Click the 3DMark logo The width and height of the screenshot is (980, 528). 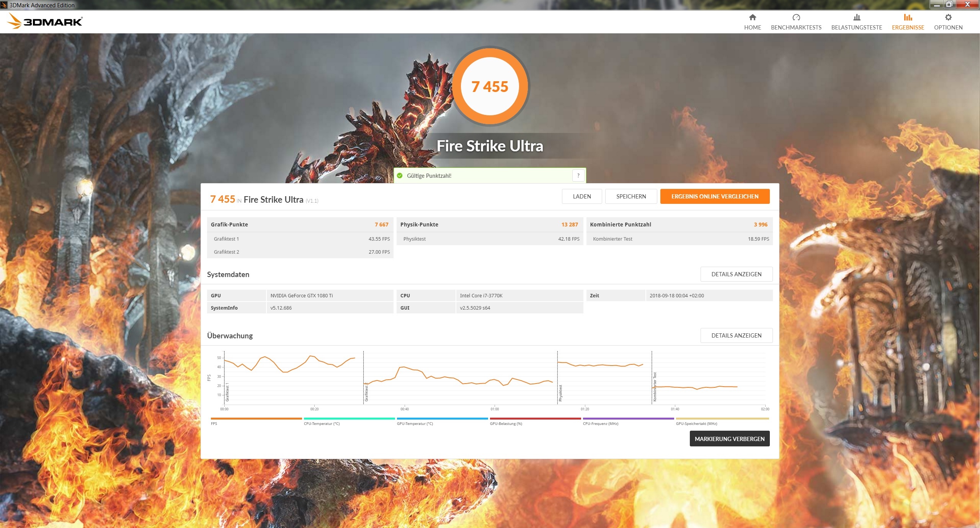pyautogui.click(x=45, y=21)
